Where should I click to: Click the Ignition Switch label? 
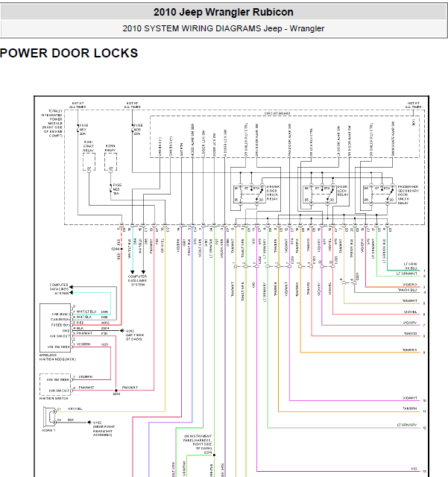(x=54, y=398)
